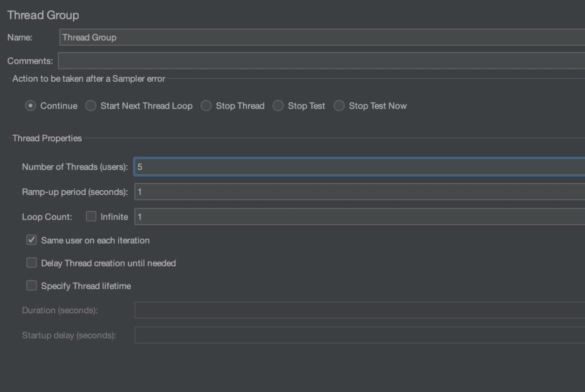Image resolution: width=585 pixels, height=392 pixels.
Task: Enable the Infinite loop count checkbox
Action: [x=91, y=217]
